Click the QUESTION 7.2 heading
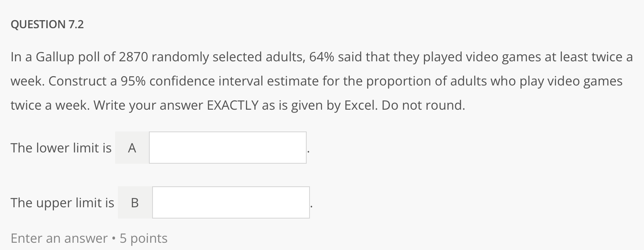 coord(47,25)
